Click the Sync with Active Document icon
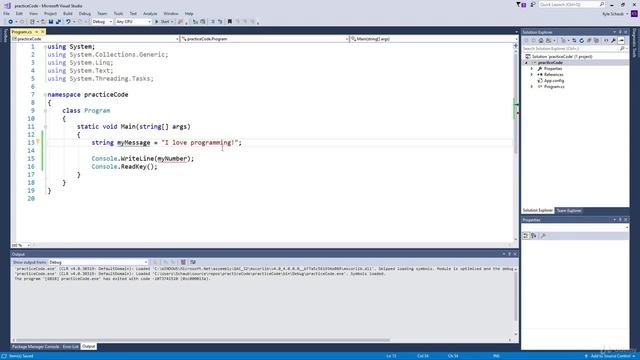Image resolution: width=640 pixels, height=360 pixels. click(x=574, y=40)
